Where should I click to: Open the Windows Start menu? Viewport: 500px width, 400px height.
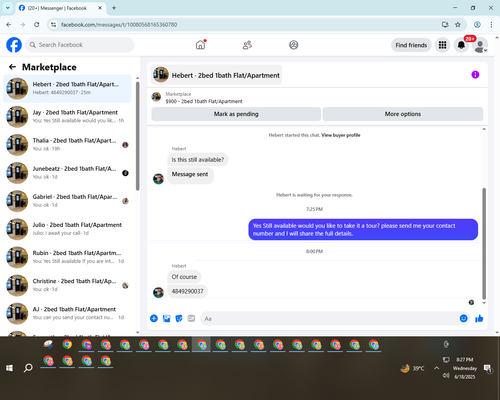(9, 368)
